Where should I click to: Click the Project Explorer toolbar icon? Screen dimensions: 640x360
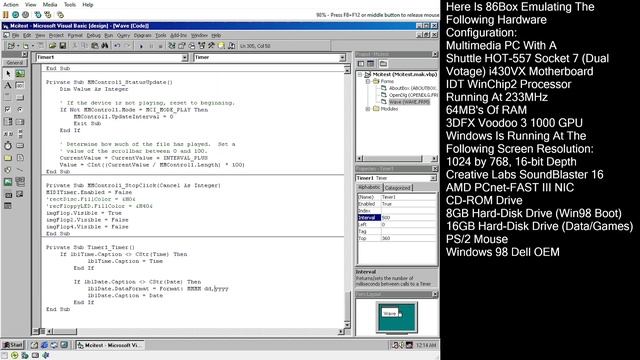point(172,46)
